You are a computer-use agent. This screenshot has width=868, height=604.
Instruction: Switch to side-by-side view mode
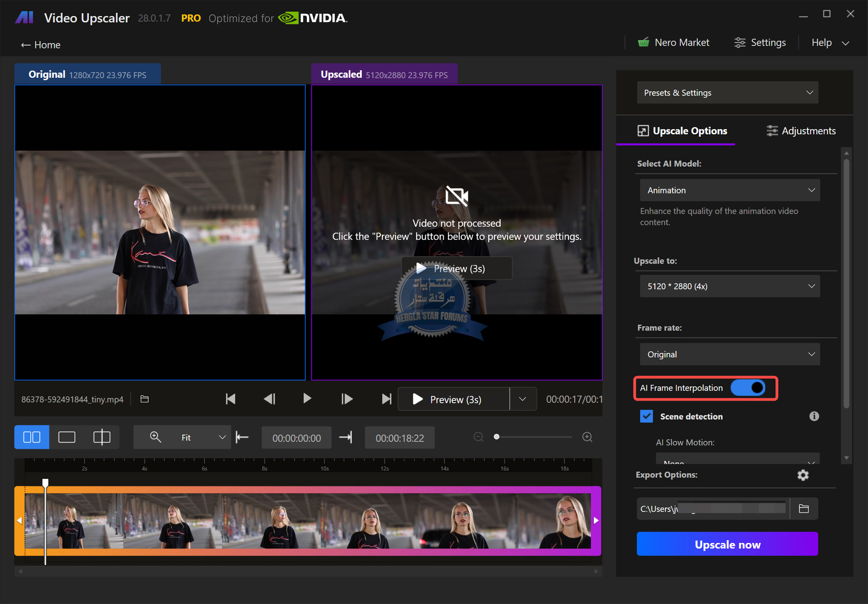click(x=32, y=437)
